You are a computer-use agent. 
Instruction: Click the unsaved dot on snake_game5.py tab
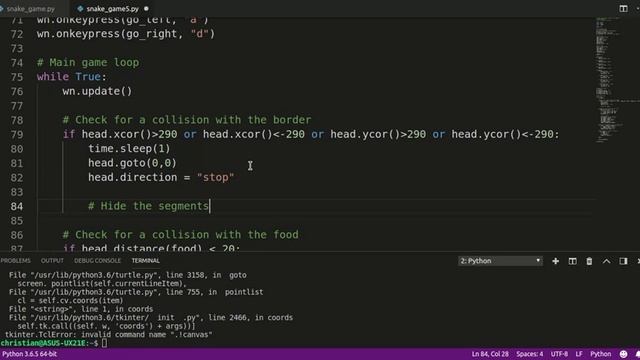click(x=146, y=9)
